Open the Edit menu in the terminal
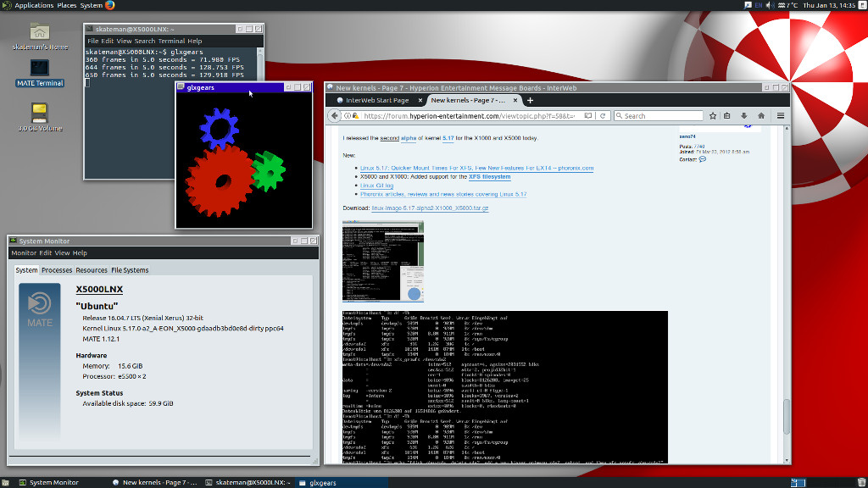This screenshot has height=488, width=868. (x=108, y=41)
